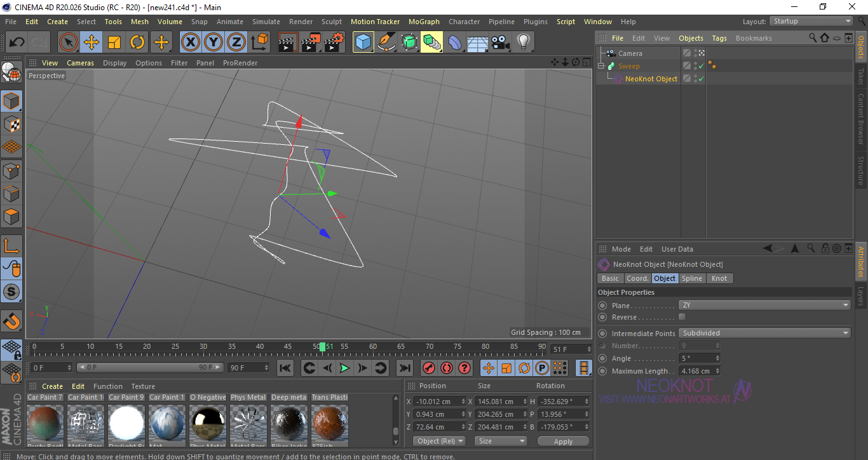
Task: Click the Enable Axis icon
Action: pos(12,246)
